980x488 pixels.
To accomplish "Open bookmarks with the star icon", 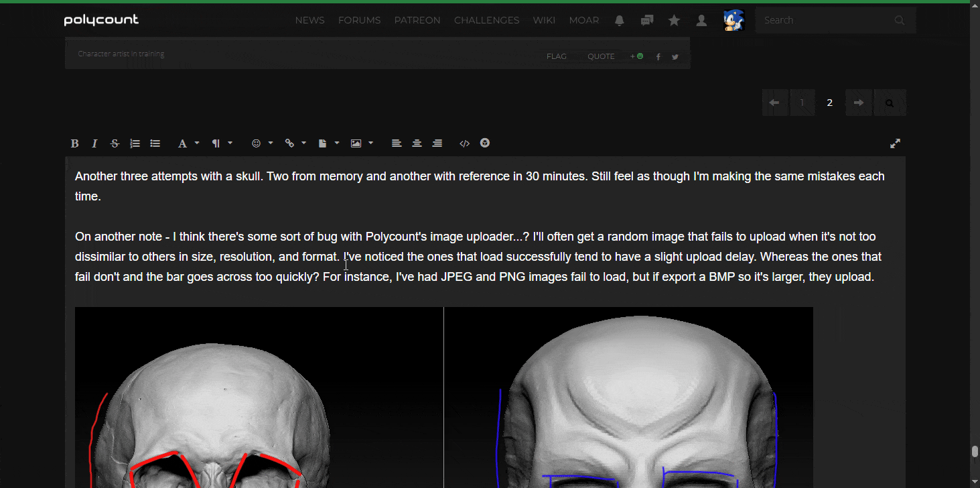I will (x=675, y=21).
